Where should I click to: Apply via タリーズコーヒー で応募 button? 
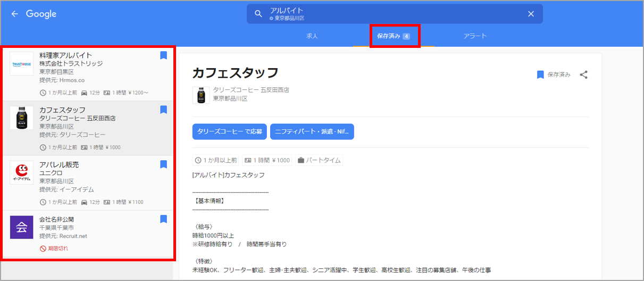tap(230, 131)
